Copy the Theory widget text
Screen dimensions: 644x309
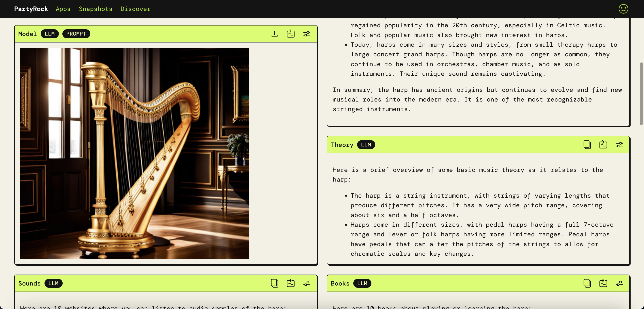587,145
